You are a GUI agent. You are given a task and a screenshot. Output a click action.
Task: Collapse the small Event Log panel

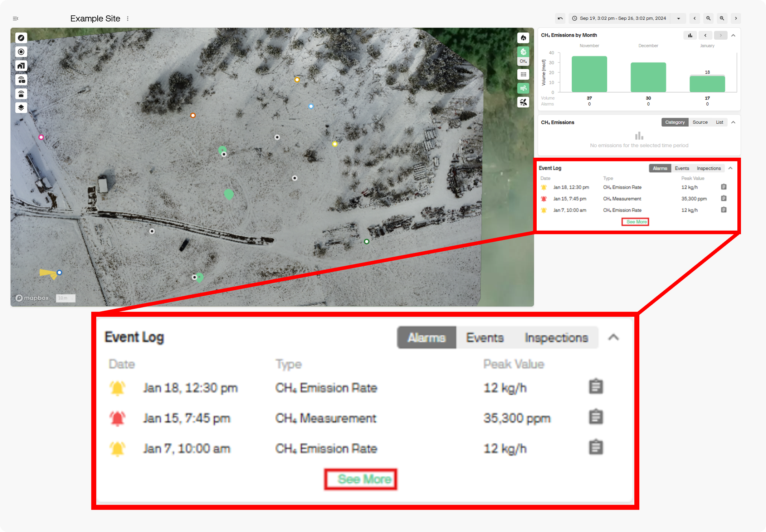click(x=730, y=168)
